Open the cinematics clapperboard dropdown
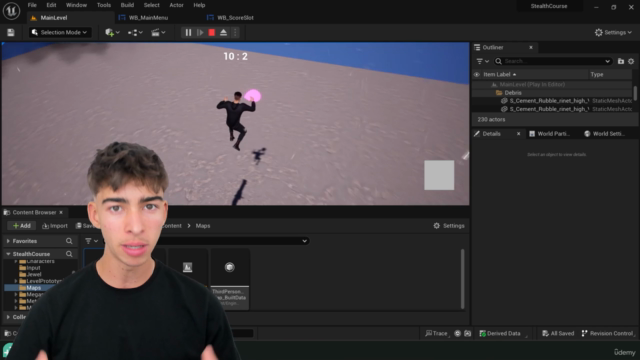 click(x=158, y=32)
